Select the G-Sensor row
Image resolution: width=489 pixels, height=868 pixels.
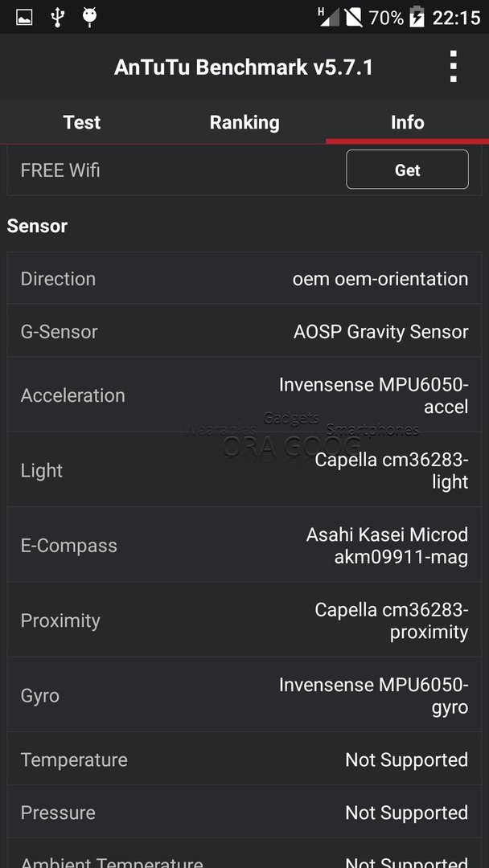(244, 331)
